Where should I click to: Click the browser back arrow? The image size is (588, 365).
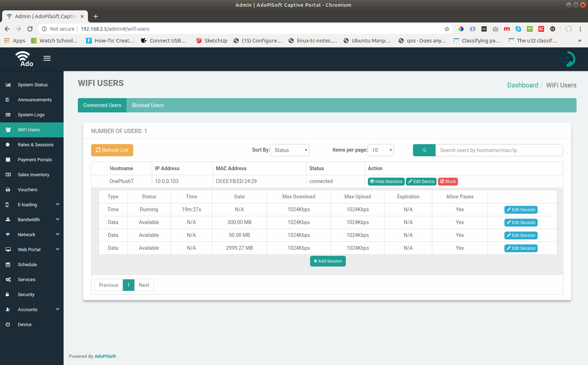point(7,29)
